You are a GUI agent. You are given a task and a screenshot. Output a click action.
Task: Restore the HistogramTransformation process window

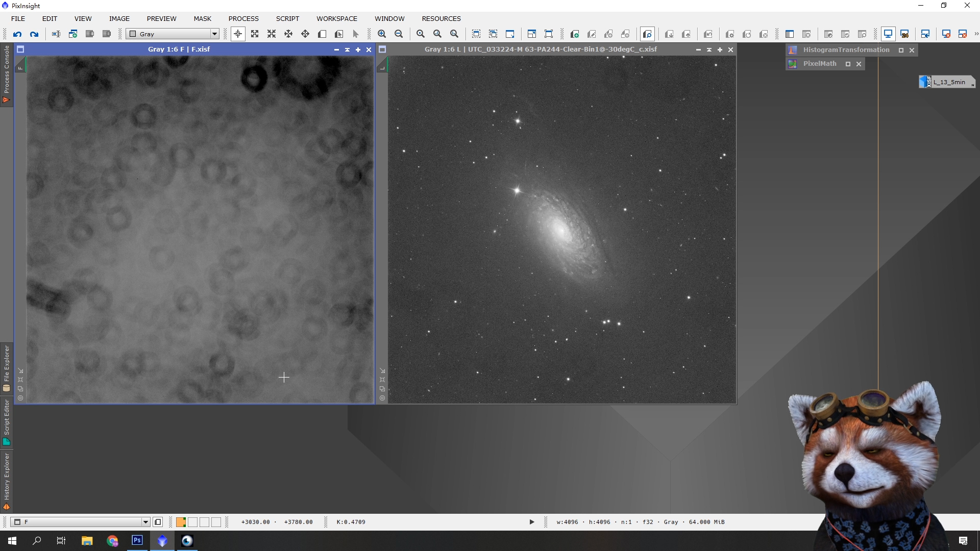[901, 50]
